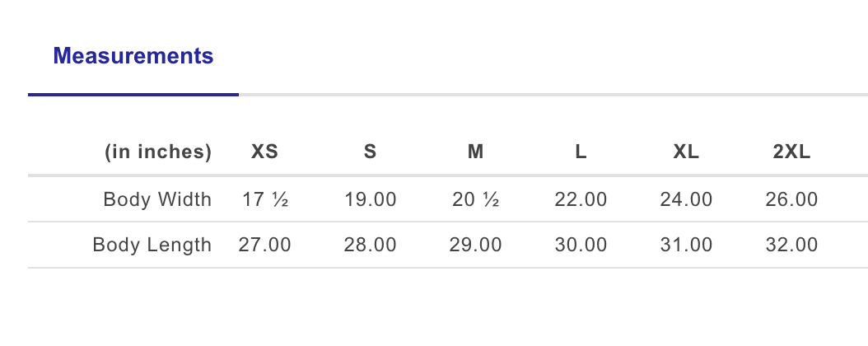Open the Measurements tab
This screenshot has height=346, width=868.
(x=133, y=57)
